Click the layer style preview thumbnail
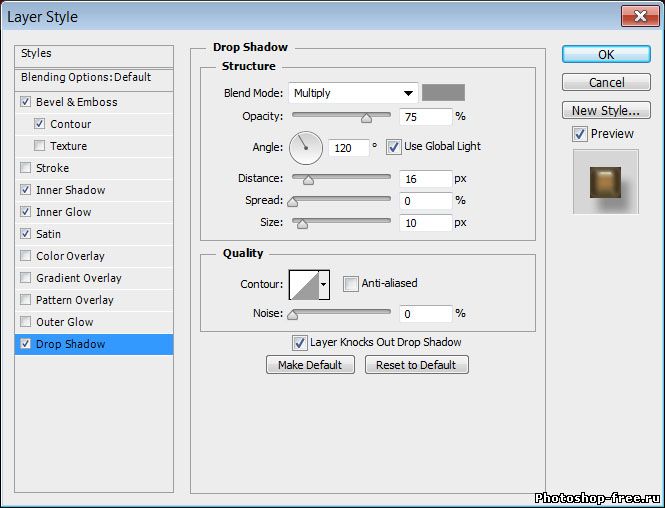The width and height of the screenshot is (665, 508). pos(605,181)
